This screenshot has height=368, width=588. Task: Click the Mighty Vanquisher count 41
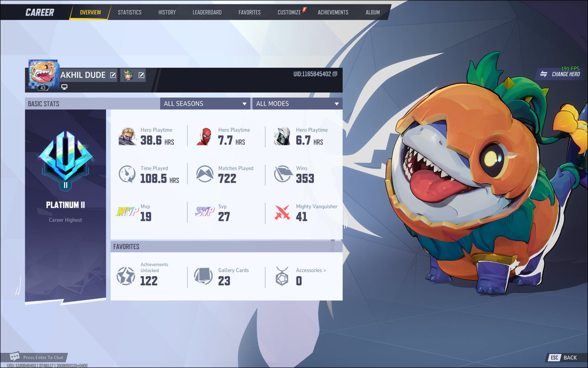tap(302, 217)
